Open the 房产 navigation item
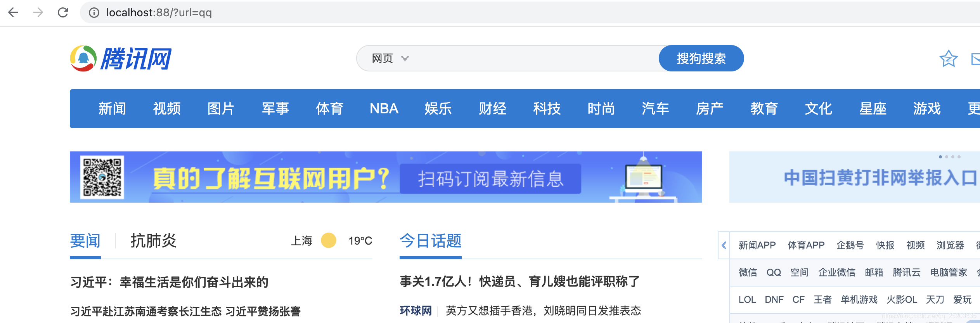Image resolution: width=980 pixels, height=323 pixels. (710, 108)
